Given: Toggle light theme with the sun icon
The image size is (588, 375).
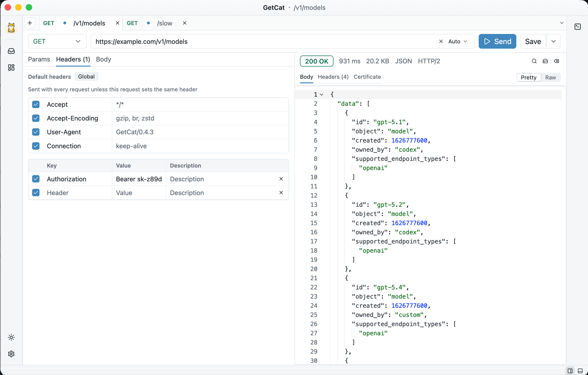Looking at the screenshot, I should [x=11, y=337].
